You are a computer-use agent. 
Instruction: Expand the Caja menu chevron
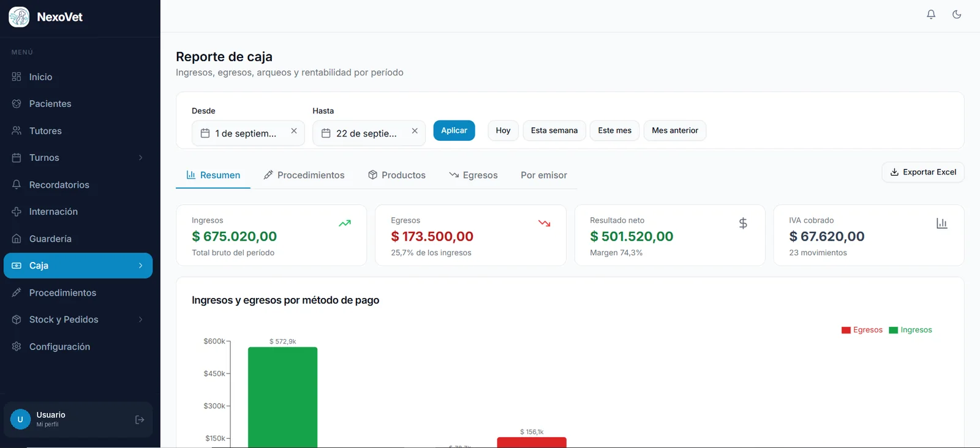pyautogui.click(x=141, y=266)
